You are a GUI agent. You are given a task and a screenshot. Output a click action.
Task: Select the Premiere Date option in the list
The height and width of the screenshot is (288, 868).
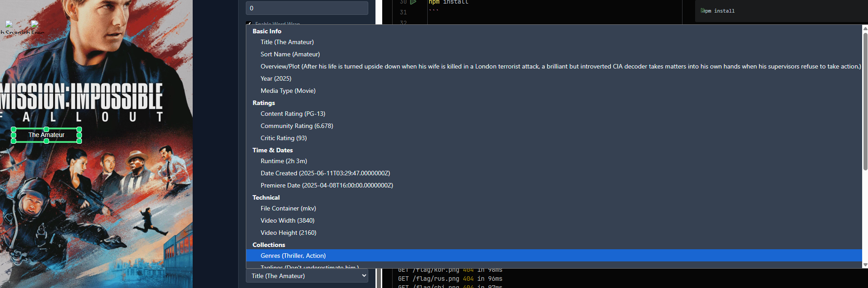(554, 185)
